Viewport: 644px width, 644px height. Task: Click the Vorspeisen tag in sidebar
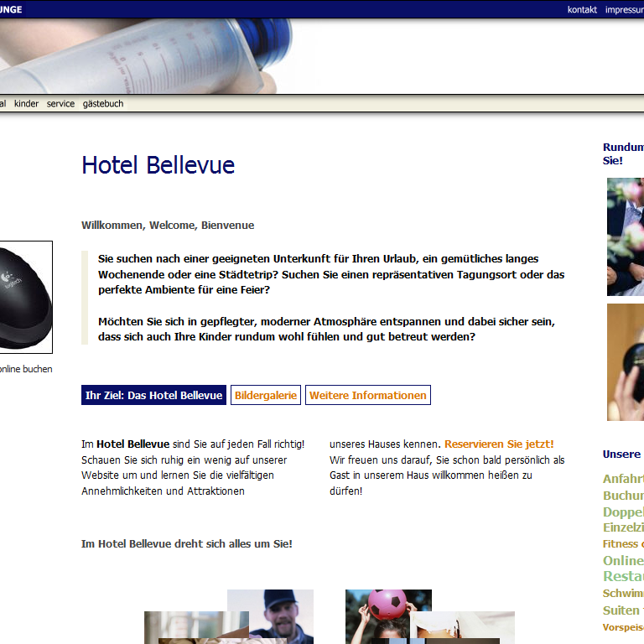click(x=623, y=627)
